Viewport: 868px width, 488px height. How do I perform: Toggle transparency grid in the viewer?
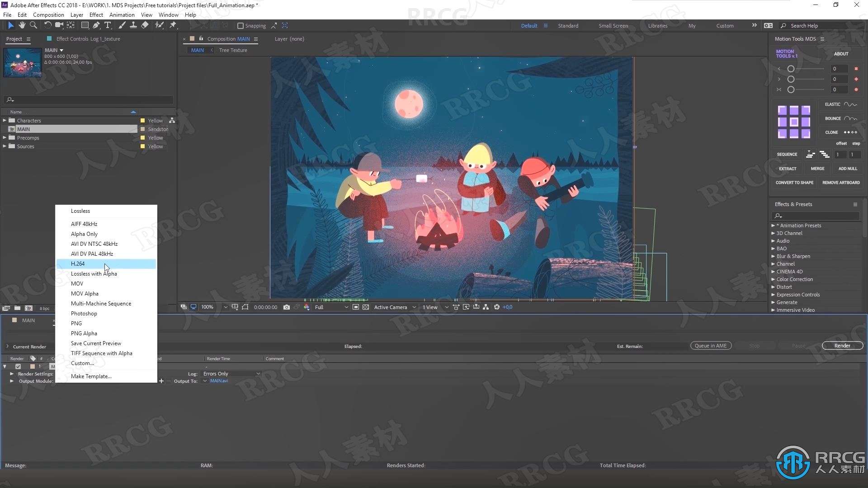pyautogui.click(x=366, y=307)
